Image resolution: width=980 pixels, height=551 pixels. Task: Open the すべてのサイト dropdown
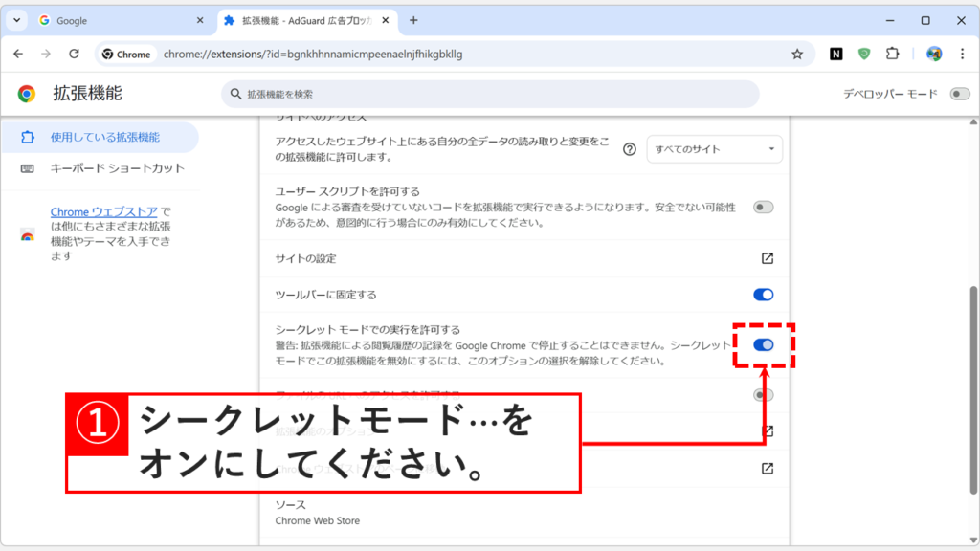(714, 149)
